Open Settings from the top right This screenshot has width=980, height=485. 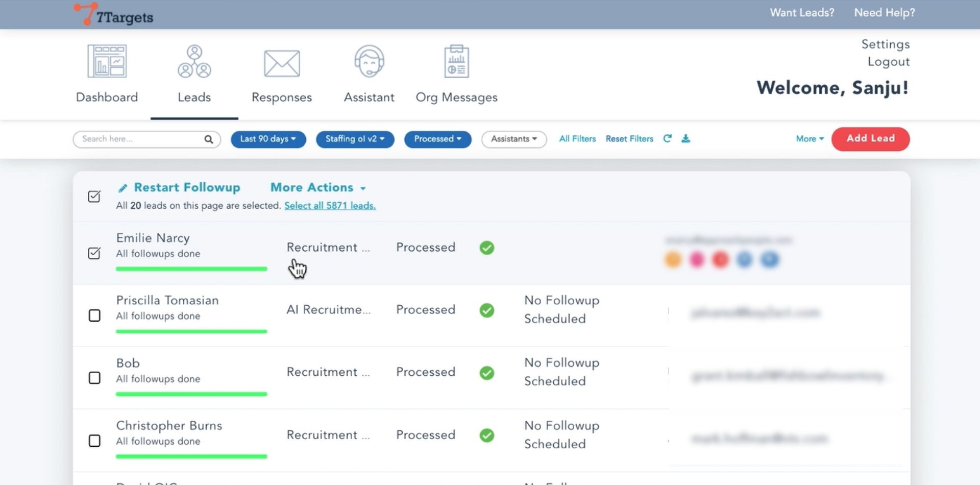pyautogui.click(x=885, y=44)
